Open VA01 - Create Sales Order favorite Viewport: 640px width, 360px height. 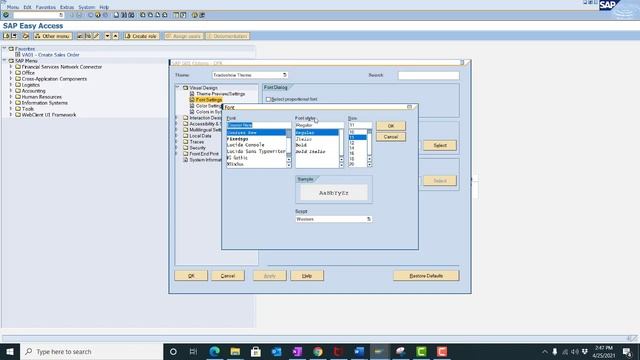click(51, 55)
